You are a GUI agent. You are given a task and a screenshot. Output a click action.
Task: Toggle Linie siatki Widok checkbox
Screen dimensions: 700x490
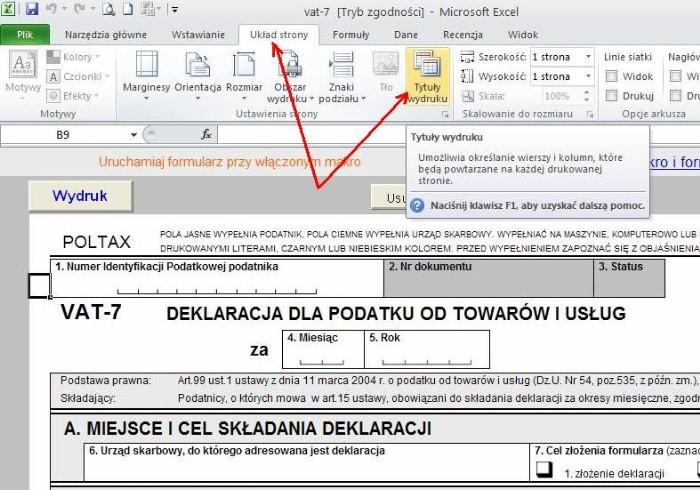(611, 76)
